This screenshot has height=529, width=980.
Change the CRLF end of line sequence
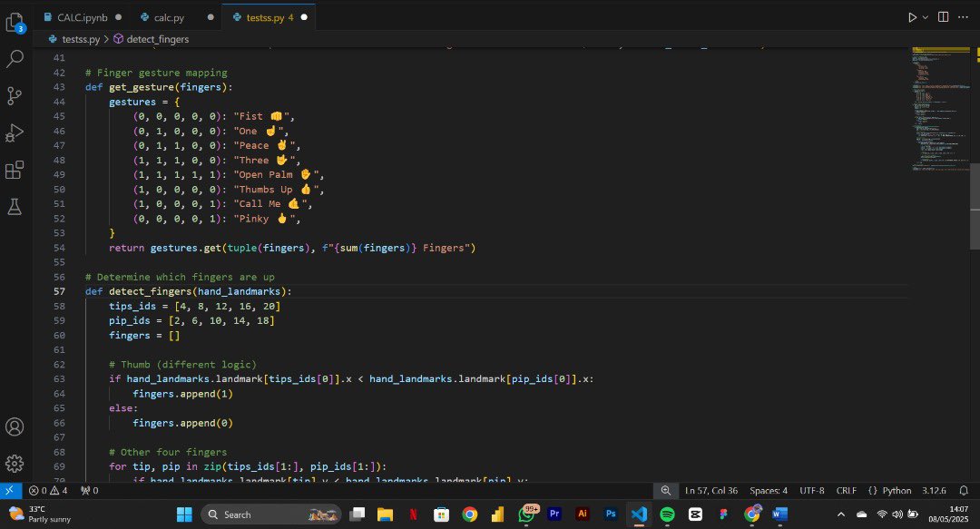847,490
